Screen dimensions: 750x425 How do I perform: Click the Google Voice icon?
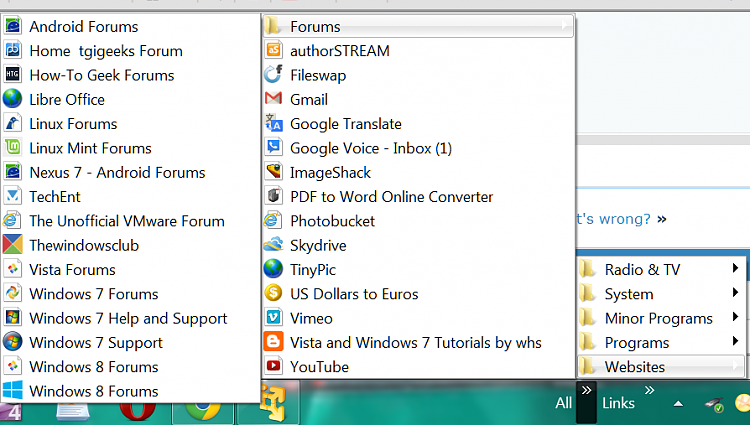pos(274,147)
